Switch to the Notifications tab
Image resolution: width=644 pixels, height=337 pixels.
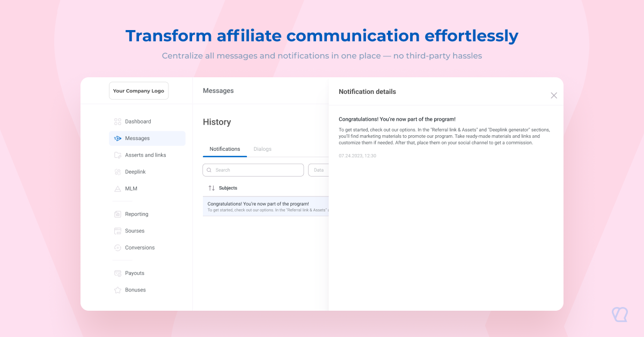tap(225, 149)
